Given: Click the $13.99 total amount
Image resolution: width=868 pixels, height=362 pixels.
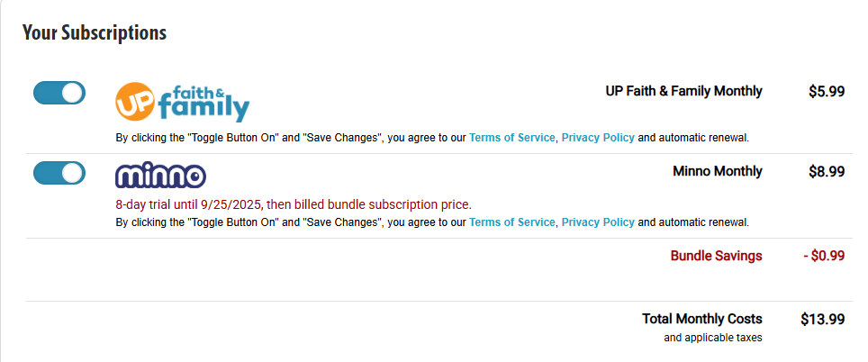Looking at the screenshot, I should (822, 319).
